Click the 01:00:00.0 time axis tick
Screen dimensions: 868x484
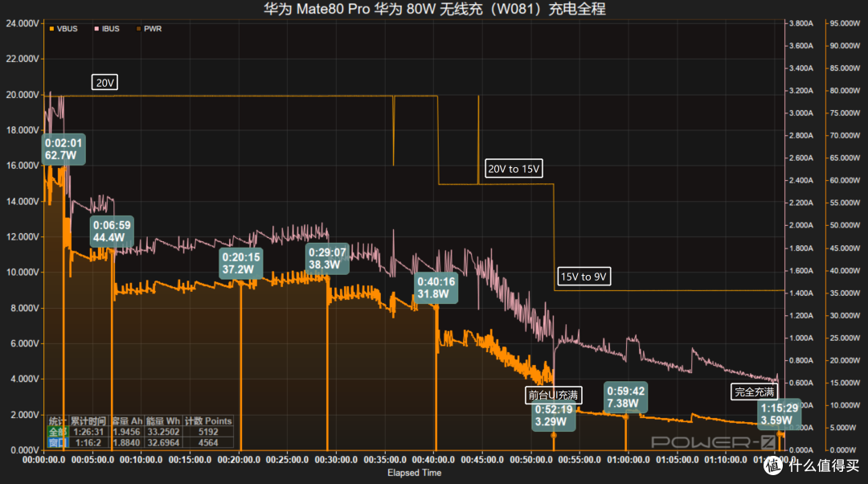[628, 460]
